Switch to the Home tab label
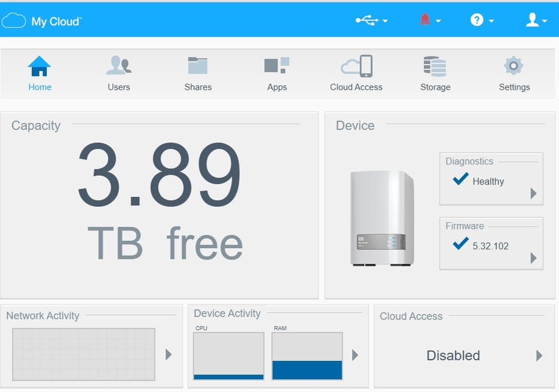The image size is (559, 392). (x=40, y=87)
